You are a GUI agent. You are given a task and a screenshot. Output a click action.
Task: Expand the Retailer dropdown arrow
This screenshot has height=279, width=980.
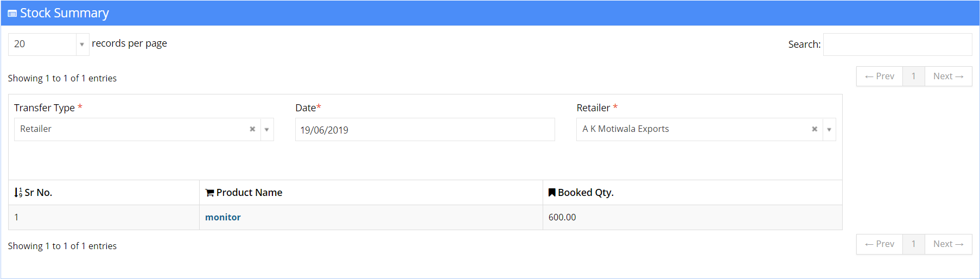[x=829, y=130]
